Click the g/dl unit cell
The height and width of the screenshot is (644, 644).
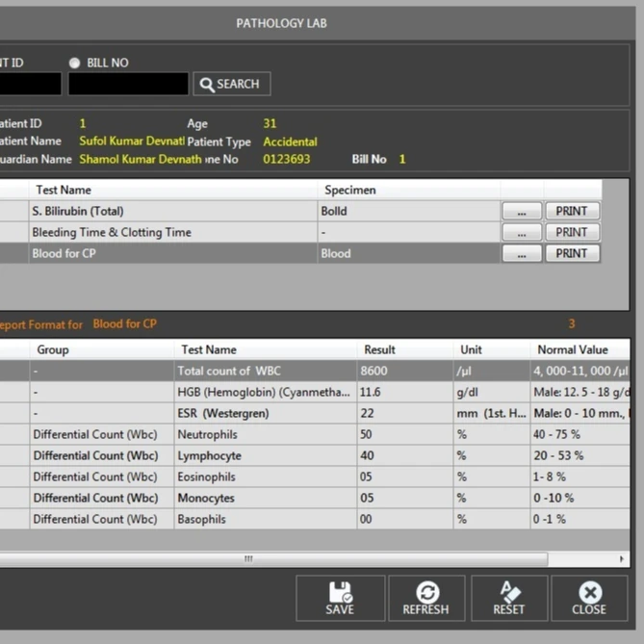point(492,392)
